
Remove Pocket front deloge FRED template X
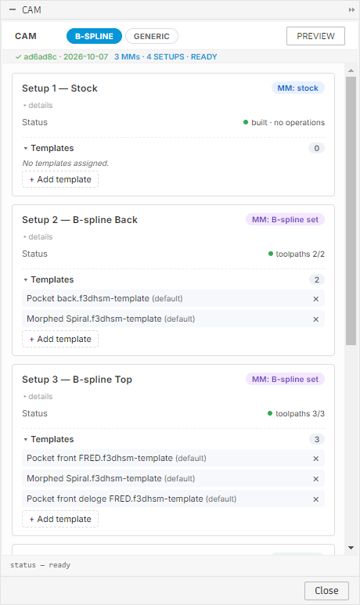(316, 499)
